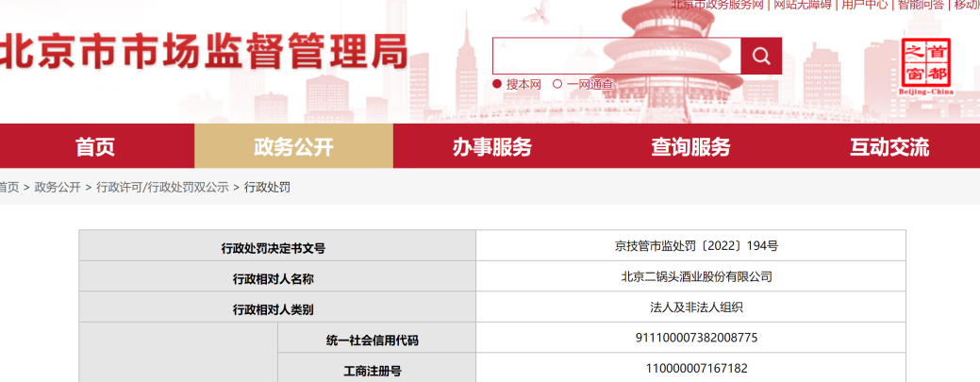Go to 行政许可/行政处罚双公示 breadcrumb link
The width and height of the screenshot is (980, 382).
click(162, 187)
